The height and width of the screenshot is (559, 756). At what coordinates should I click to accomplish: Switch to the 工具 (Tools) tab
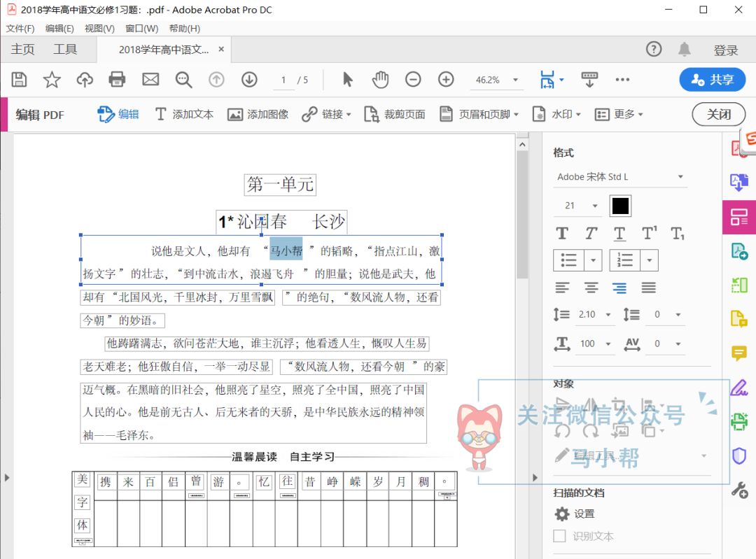[65, 50]
